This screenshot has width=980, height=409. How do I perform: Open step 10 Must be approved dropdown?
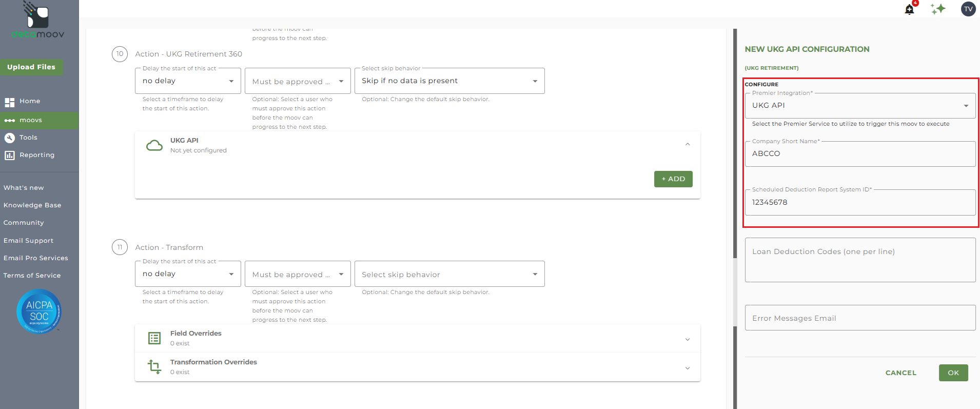(x=298, y=81)
